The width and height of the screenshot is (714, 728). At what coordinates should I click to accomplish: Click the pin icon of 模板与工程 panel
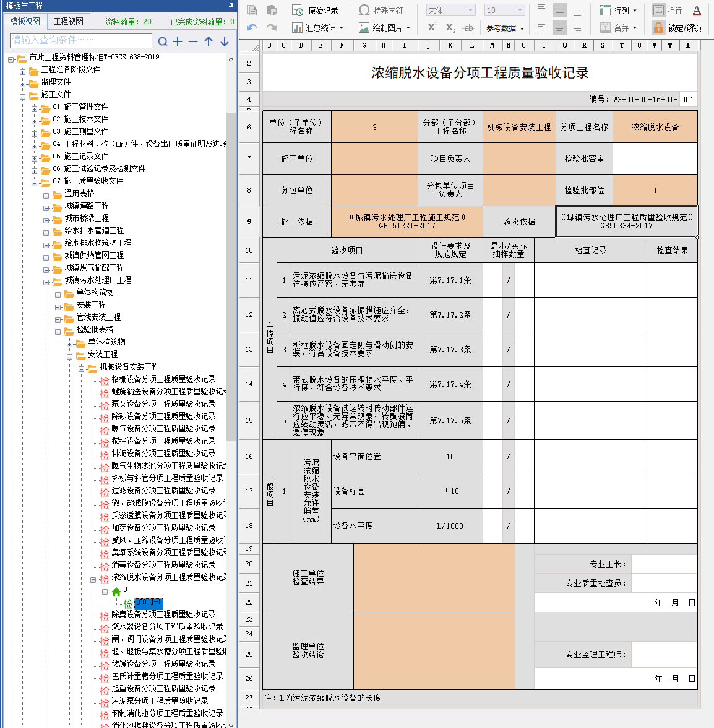click(231, 6)
